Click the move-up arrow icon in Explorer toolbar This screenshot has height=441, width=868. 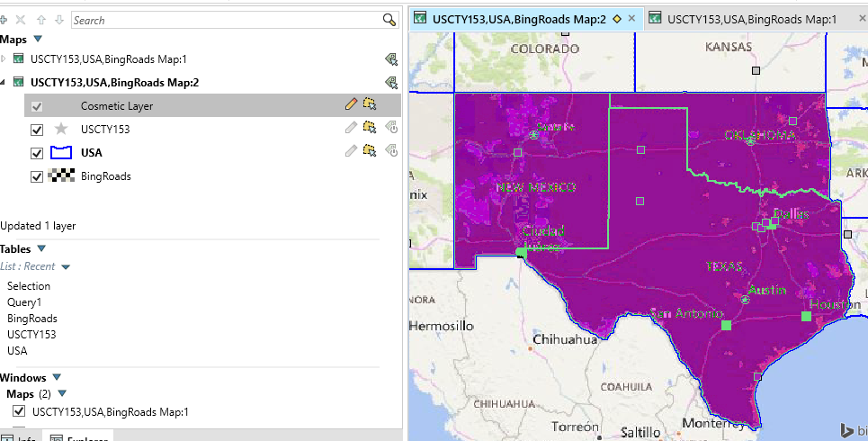point(41,20)
